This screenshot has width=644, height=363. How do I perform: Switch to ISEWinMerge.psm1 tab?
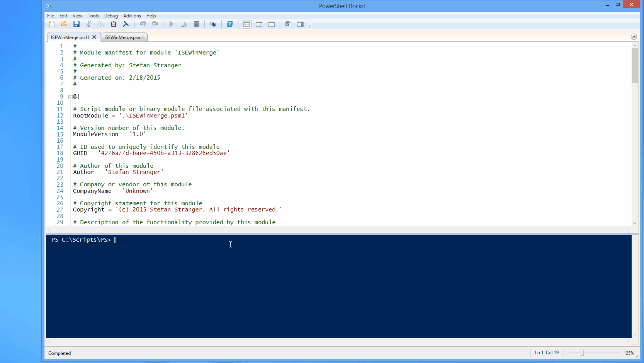point(124,37)
